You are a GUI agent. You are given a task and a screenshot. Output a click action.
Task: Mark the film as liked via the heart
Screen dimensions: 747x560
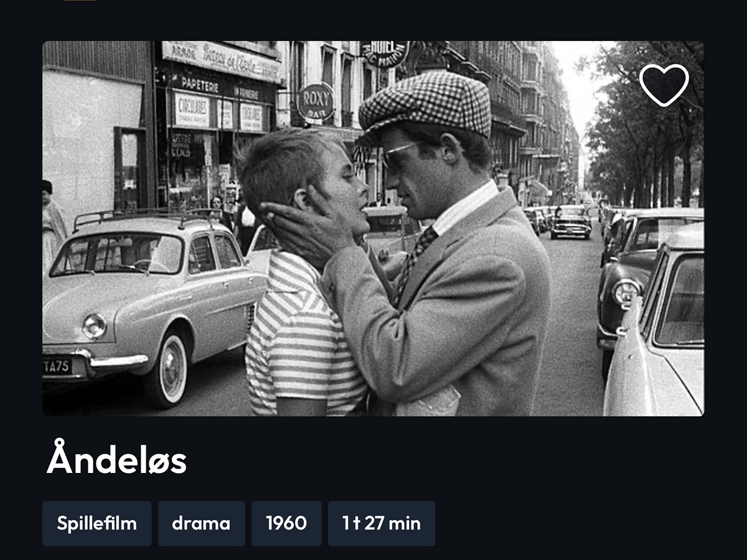tap(664, 85)
